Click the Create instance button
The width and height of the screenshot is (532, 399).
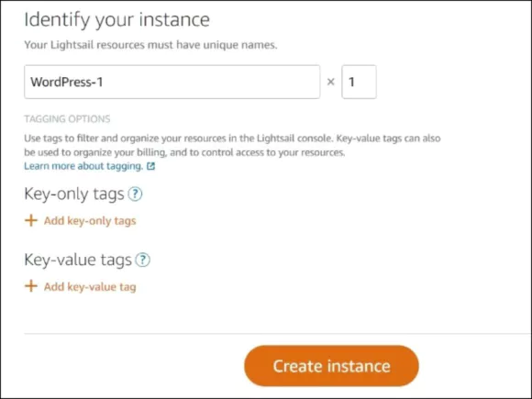331,366
